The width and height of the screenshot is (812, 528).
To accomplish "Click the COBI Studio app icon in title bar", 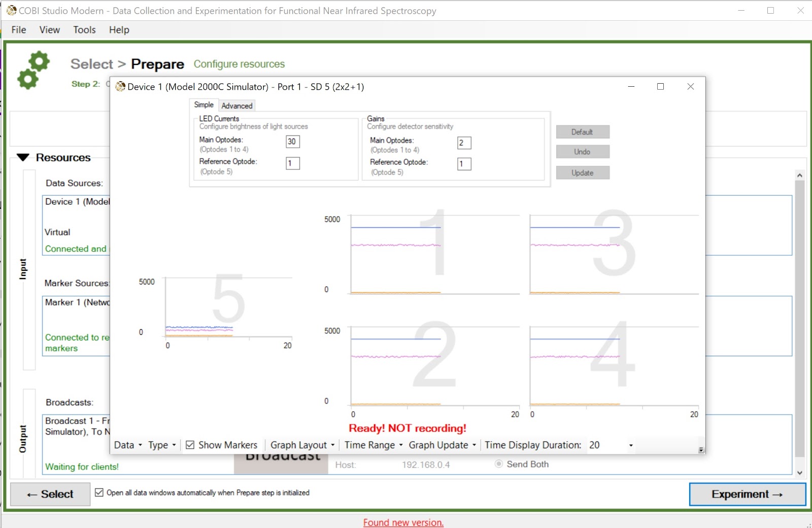I will [11, 10].
